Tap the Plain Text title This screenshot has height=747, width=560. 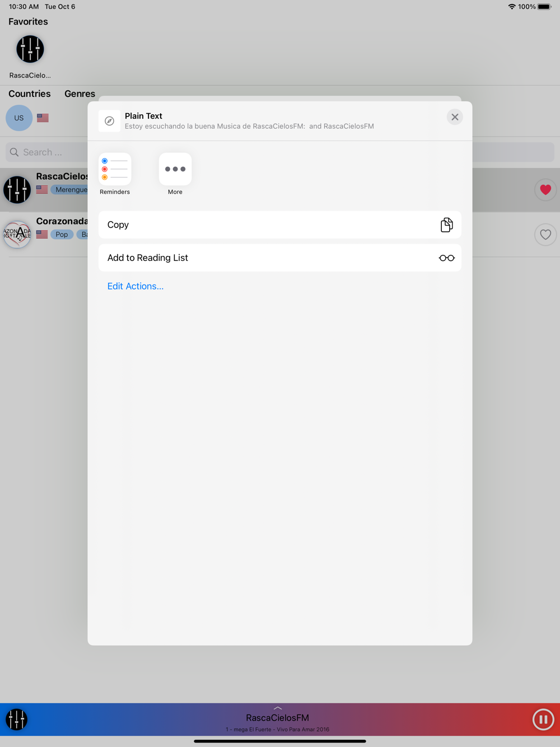143,116
